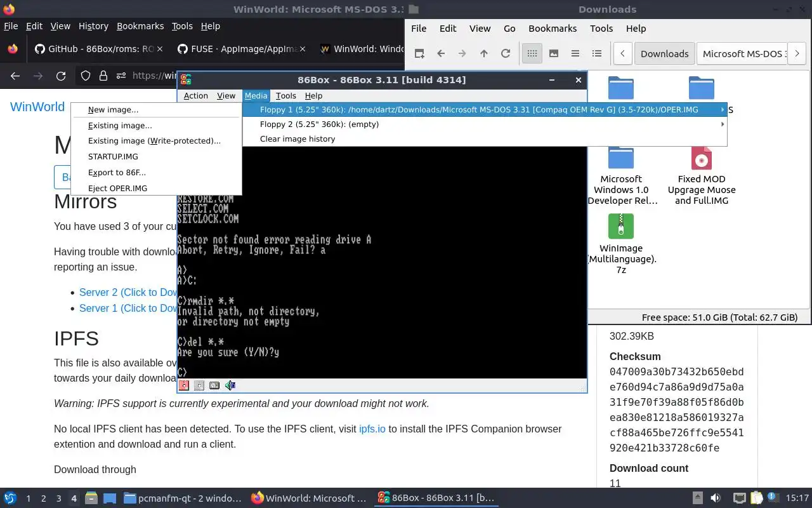The width and height of the screenshot is (812, 508).
Task: Click the taskbar start menu icon
Action: (10, 498)
